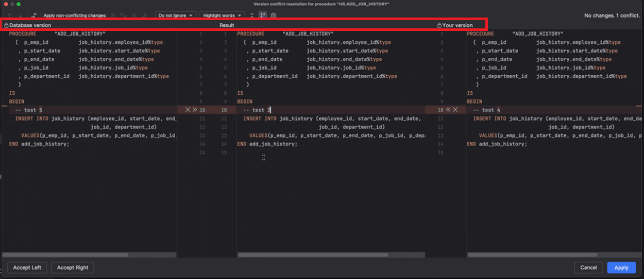
Task: Click 'Your version' pane label
Action: point(457,25)
